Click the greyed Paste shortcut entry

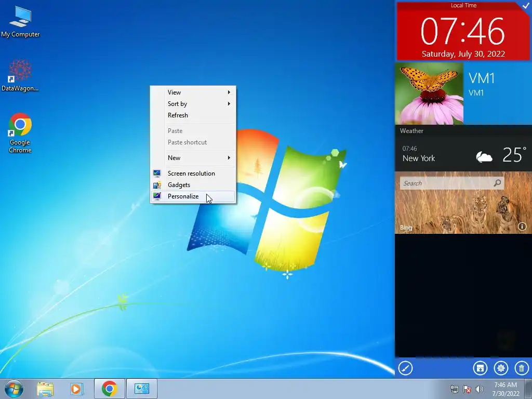coord(193,142)
